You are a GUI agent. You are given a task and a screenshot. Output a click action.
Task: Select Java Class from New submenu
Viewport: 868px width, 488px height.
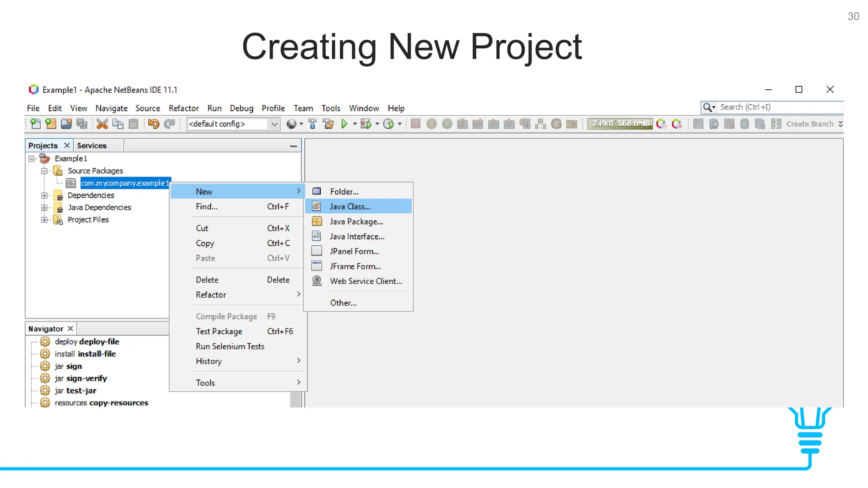tap(350, 207)
